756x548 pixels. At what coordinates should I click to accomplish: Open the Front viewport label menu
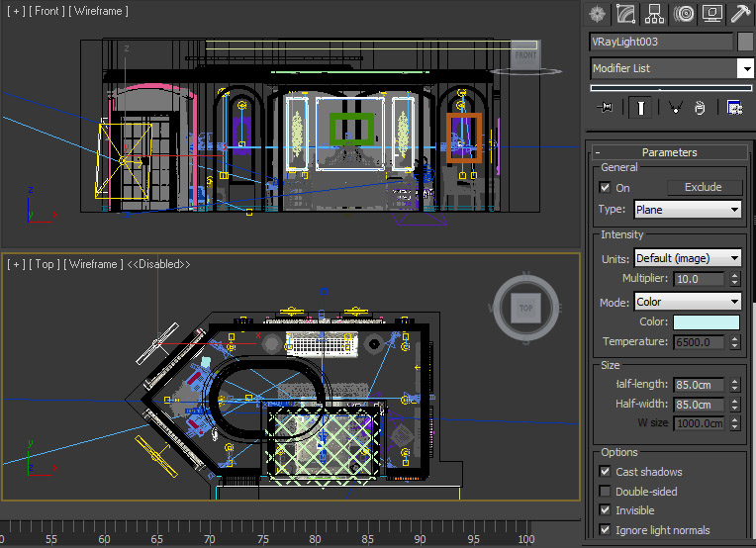click(46, 10)
